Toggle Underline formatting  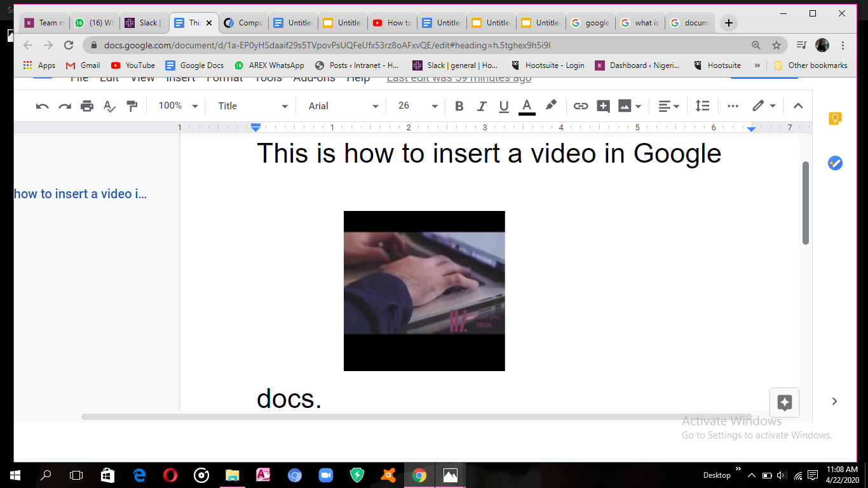[504, 106]
